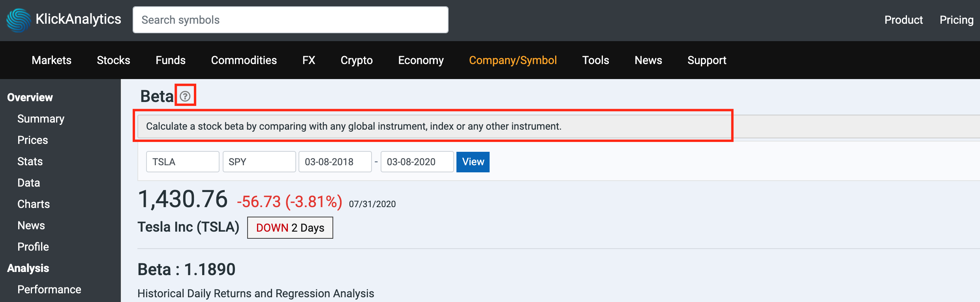Go to Prices in the sidebar
Screen dimensions: 980x302
pos(33,140)
